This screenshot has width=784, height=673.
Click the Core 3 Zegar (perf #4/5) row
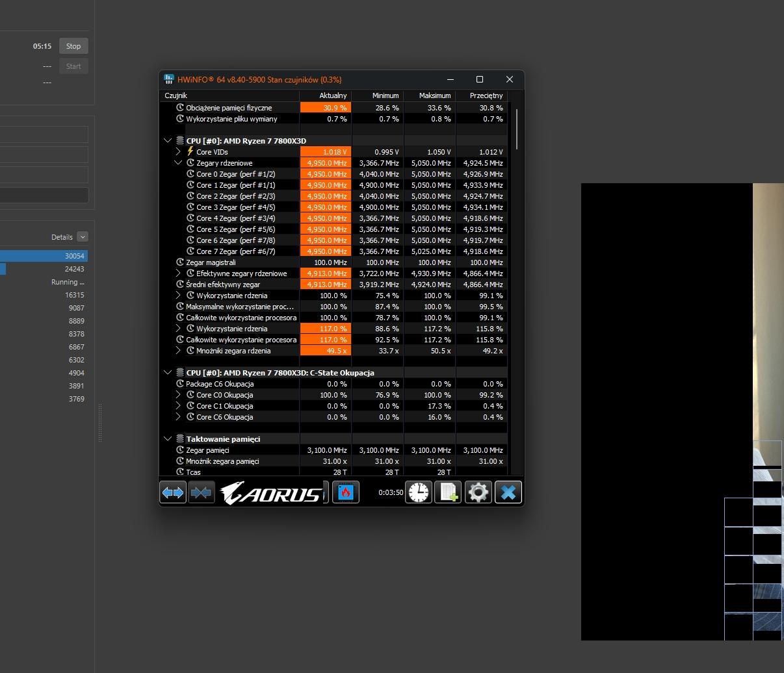[333, 207]
